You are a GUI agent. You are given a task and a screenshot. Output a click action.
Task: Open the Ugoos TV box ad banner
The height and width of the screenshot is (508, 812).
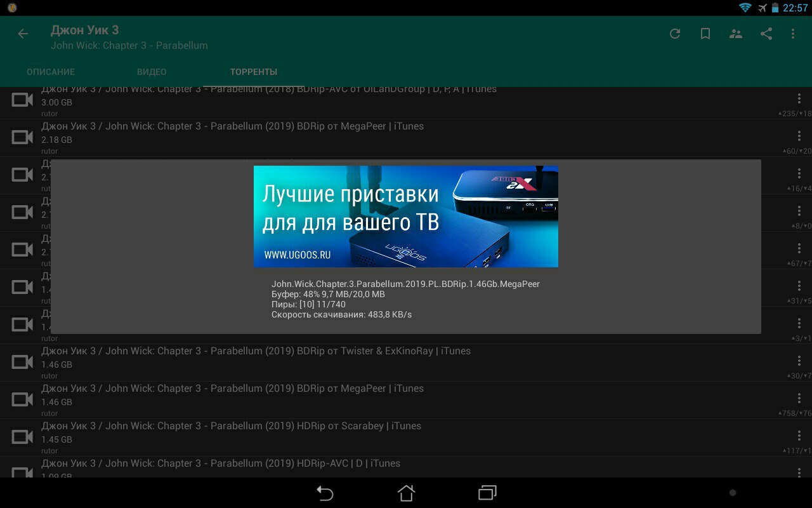[x=406, y=217]
